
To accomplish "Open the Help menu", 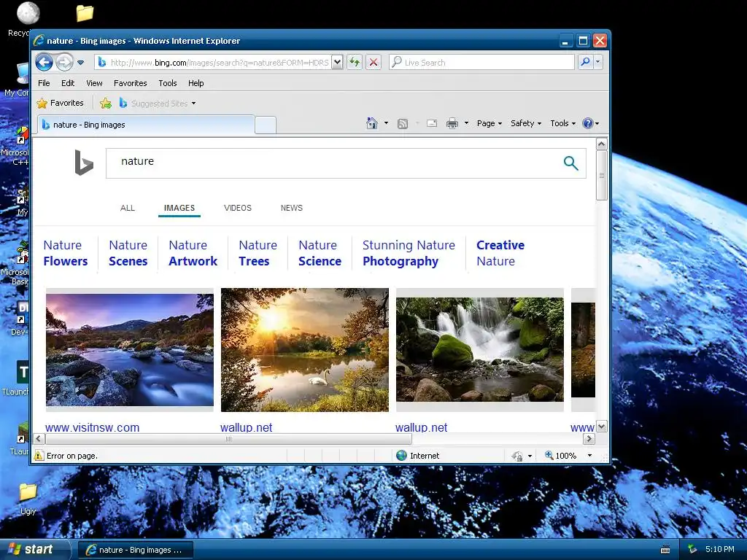I will coord(196,83).
